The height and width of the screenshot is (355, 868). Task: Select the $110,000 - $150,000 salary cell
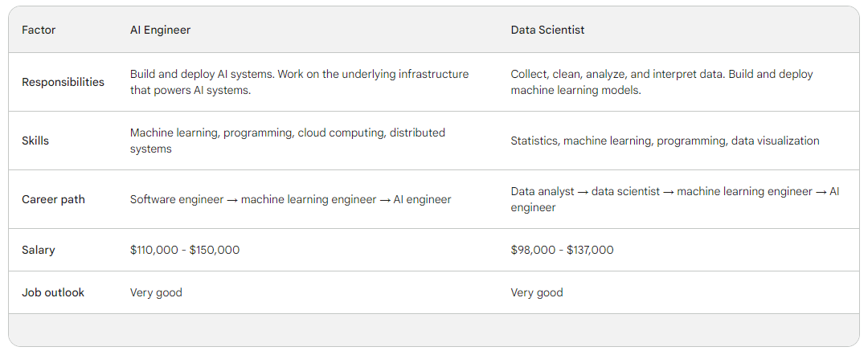pyautogui.click(x=185, y=250)
